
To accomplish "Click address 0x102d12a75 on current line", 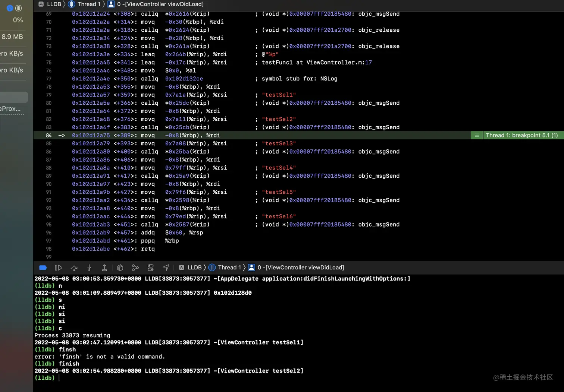I will pyautogui.click(x=91, y=135).
